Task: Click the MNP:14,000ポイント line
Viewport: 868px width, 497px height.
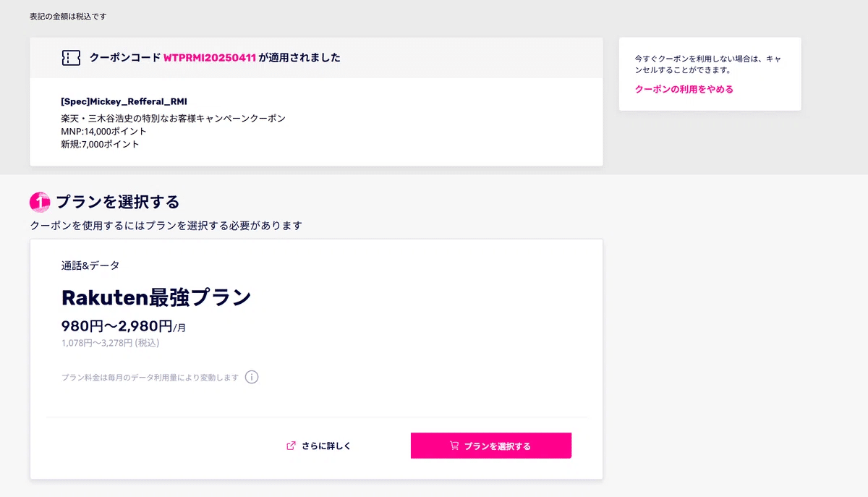Action: coord(104,131)
